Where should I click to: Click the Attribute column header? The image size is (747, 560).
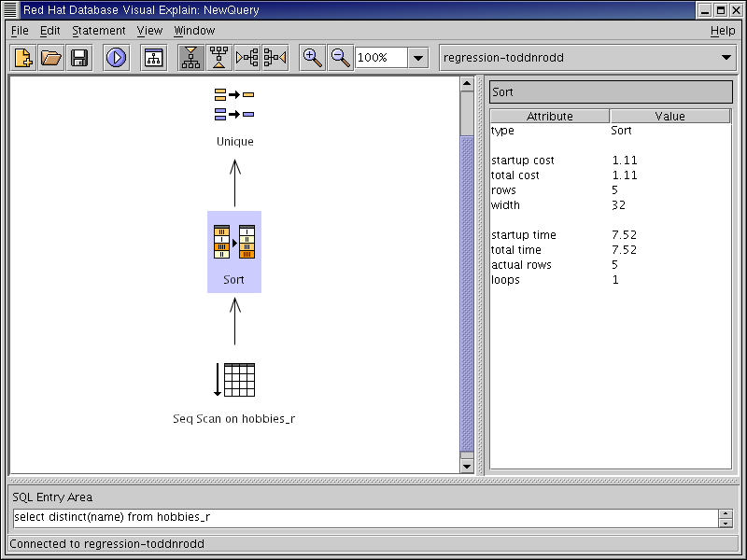pyautogui.click(x=550, y=116)
